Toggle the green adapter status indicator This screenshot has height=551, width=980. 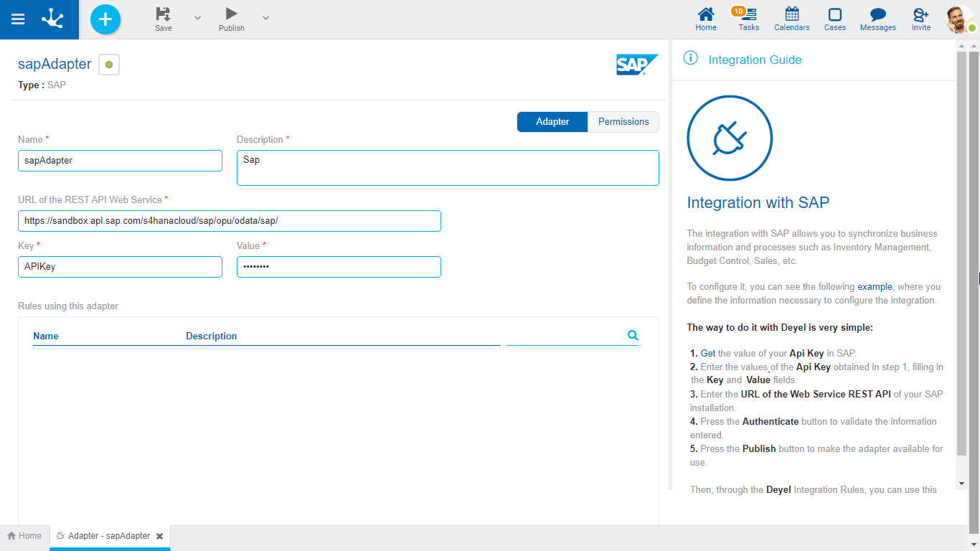109,65
